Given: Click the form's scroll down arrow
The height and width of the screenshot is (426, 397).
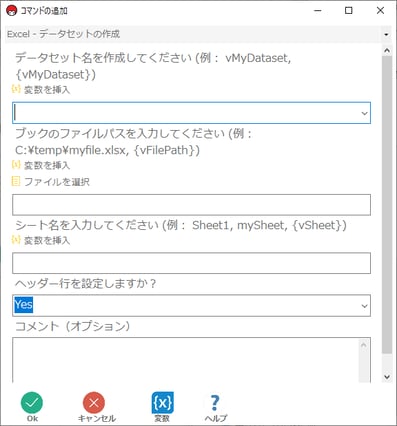Looking at the screenshot, I should click(x=387, y=377).
